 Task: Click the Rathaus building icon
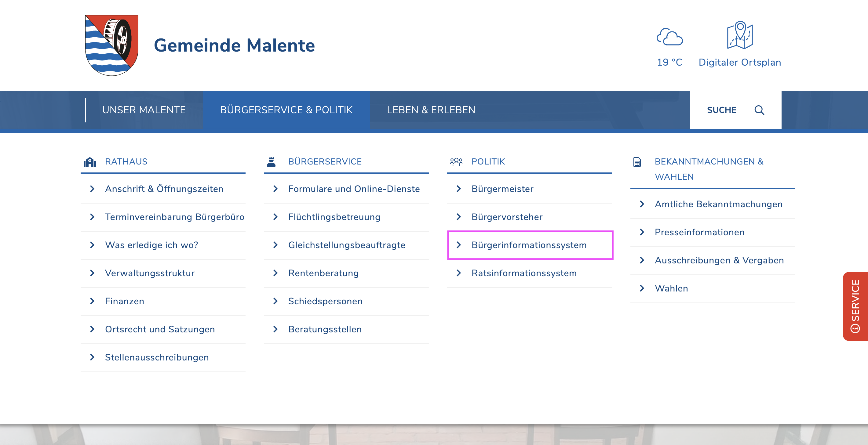click(89, 162)
